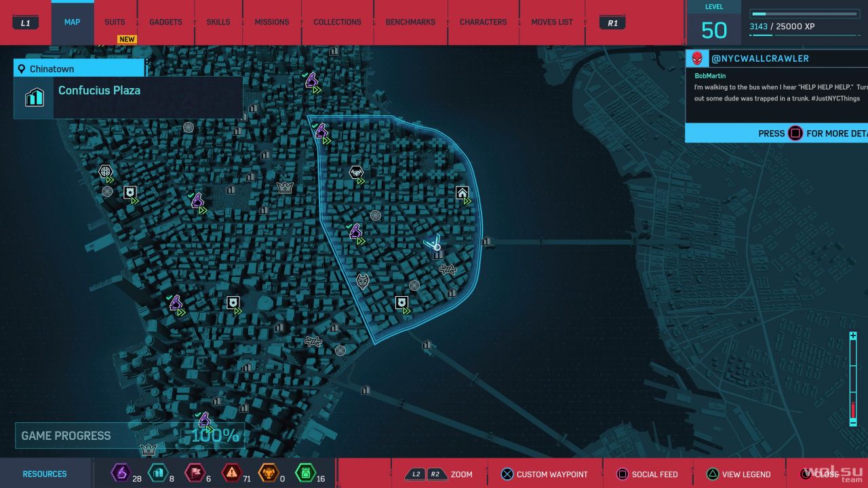Open the Moves List tab
The image size is (868, 488).
pyautogui.click(x=552, y=22)
